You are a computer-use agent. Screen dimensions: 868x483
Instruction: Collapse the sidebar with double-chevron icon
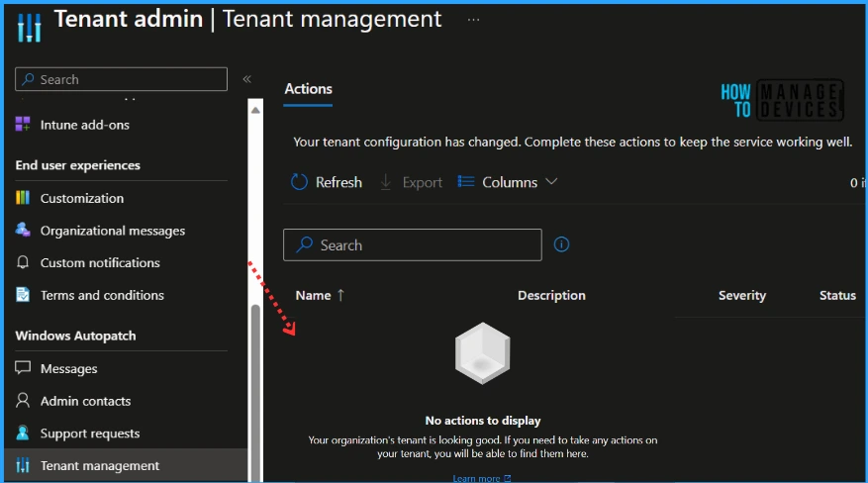(246, 79)
